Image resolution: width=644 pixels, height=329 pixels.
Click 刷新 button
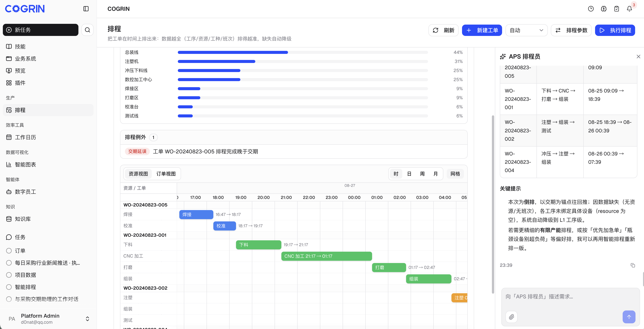point(443,30)
